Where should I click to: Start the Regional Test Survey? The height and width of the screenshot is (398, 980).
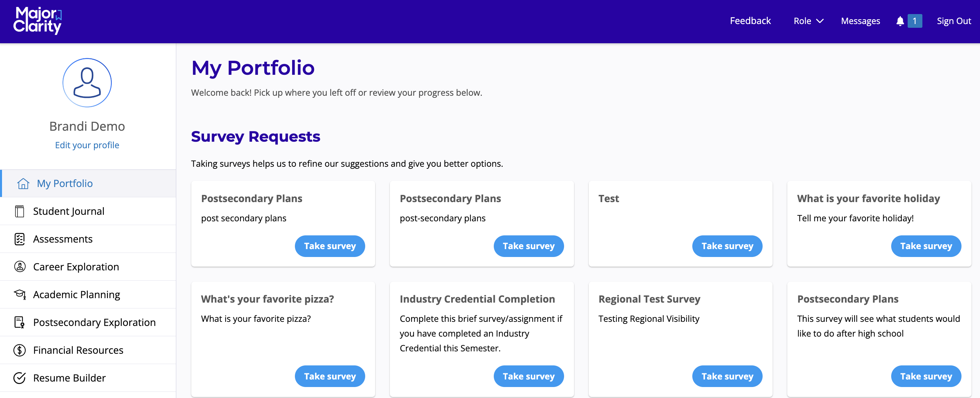coord(727,376)
